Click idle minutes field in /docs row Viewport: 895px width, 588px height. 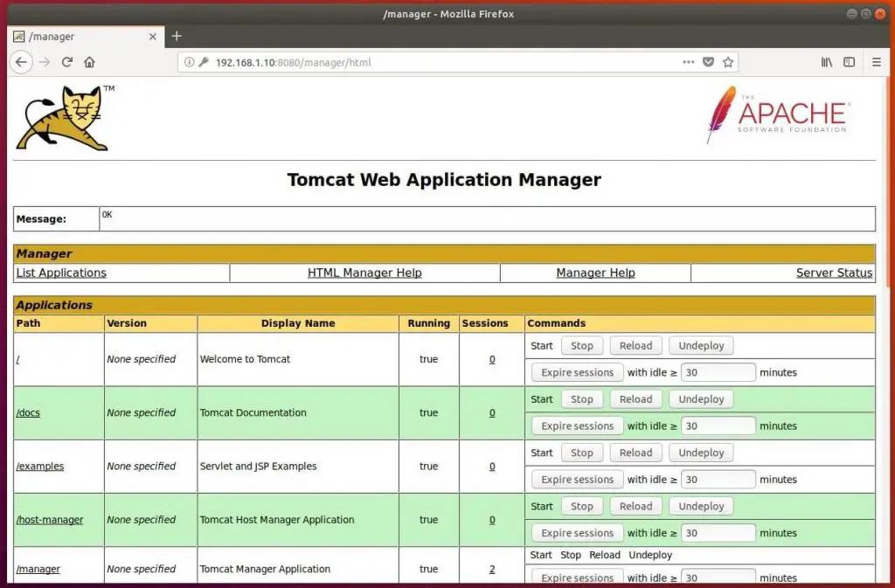coord(718,426)
